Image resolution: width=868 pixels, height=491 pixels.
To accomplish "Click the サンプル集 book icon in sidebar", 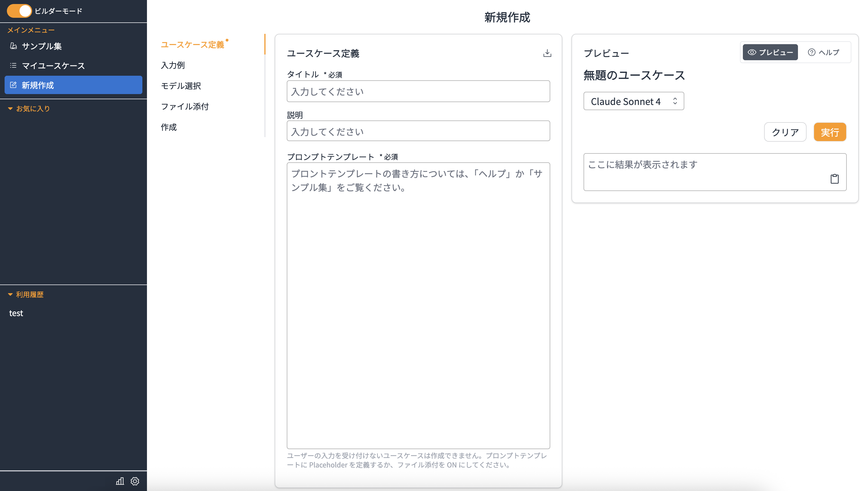I will point(13,46).
